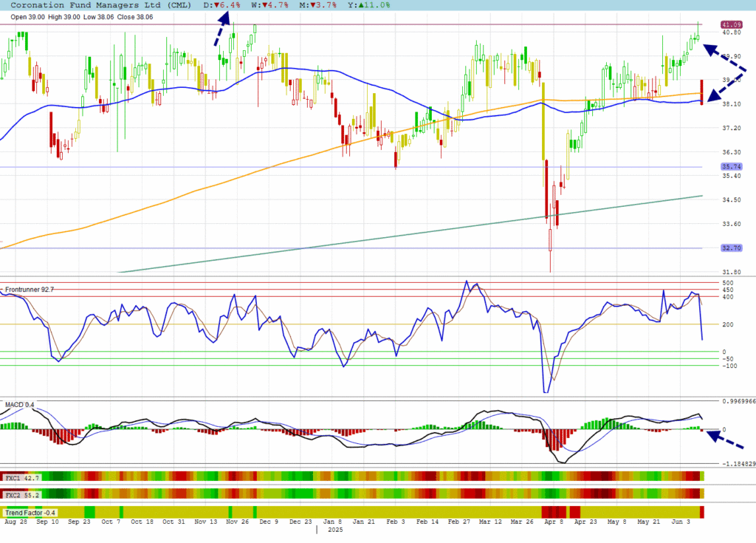
Task: Click the chart title "Coronation Fund Managers Ltd (CML)"
Action: click(100, 5)
